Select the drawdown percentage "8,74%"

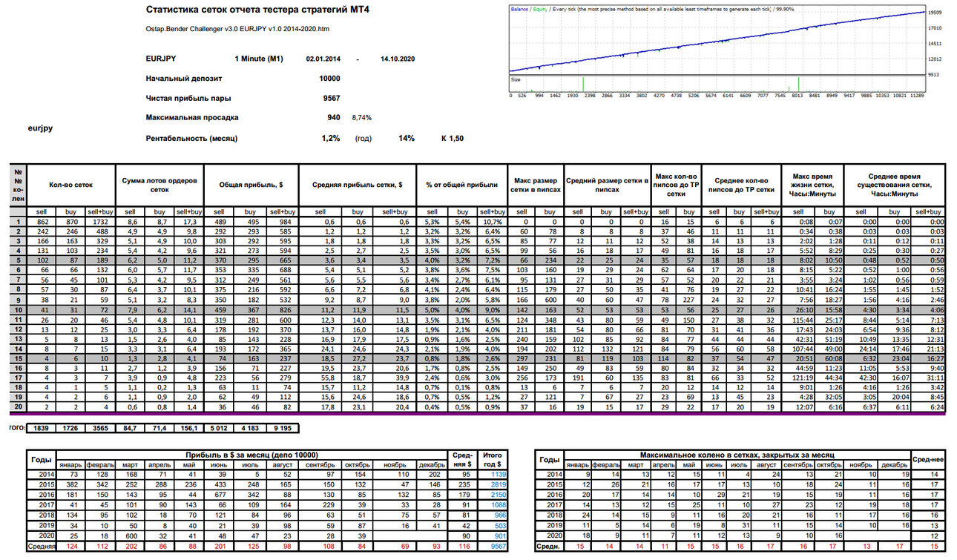tap(362, 117)
